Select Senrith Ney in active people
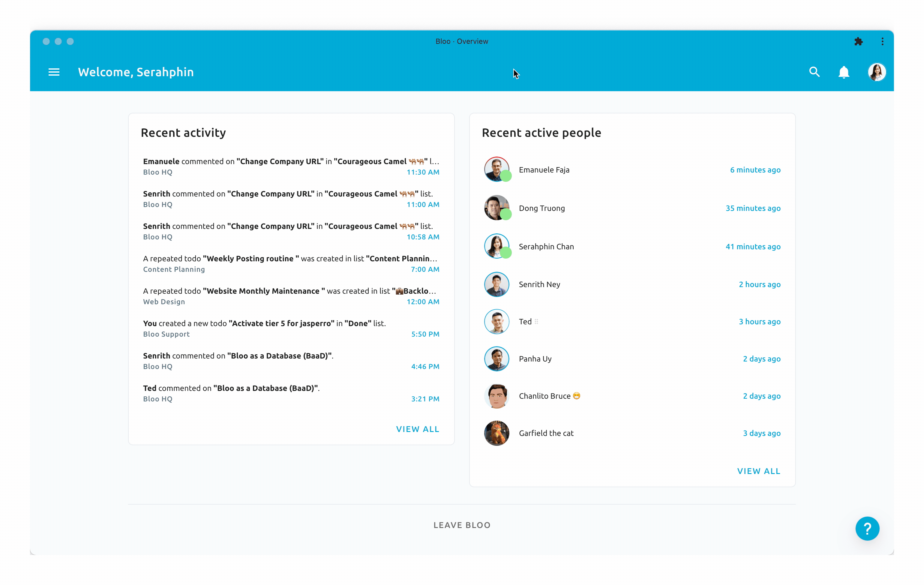 (539, 284)
